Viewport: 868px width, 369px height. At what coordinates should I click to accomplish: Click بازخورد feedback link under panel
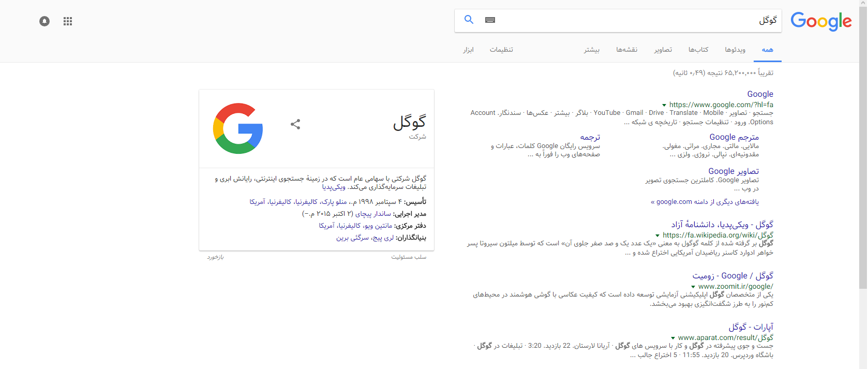click(215, 257)
